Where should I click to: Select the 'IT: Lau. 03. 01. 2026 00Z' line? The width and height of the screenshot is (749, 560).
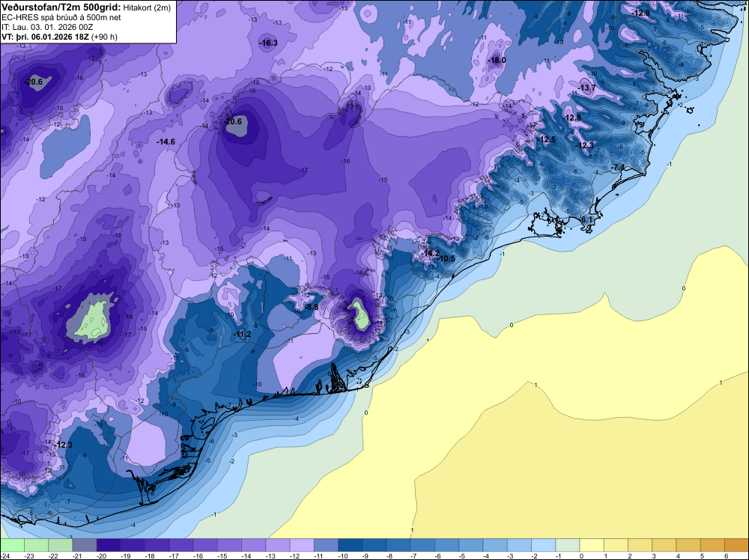tap(47, 27)
